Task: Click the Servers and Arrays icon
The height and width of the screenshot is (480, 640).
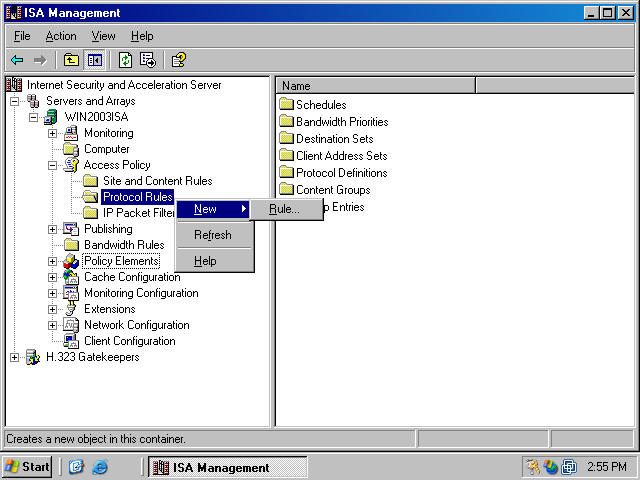Action: [x=33, y=101]
